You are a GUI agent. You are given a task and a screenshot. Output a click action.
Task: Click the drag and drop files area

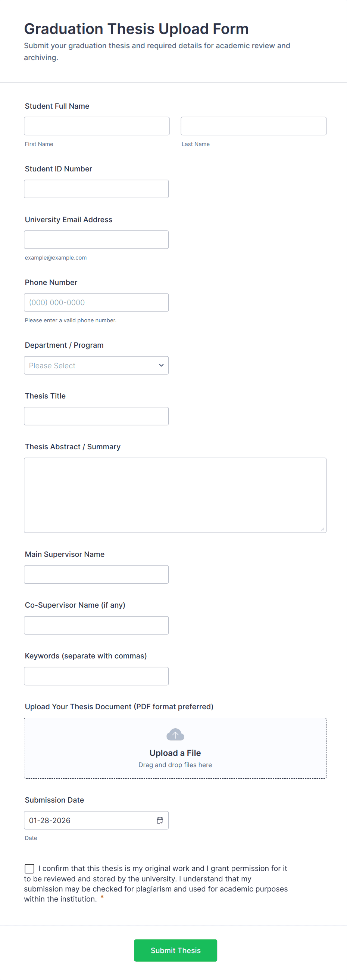175,764
